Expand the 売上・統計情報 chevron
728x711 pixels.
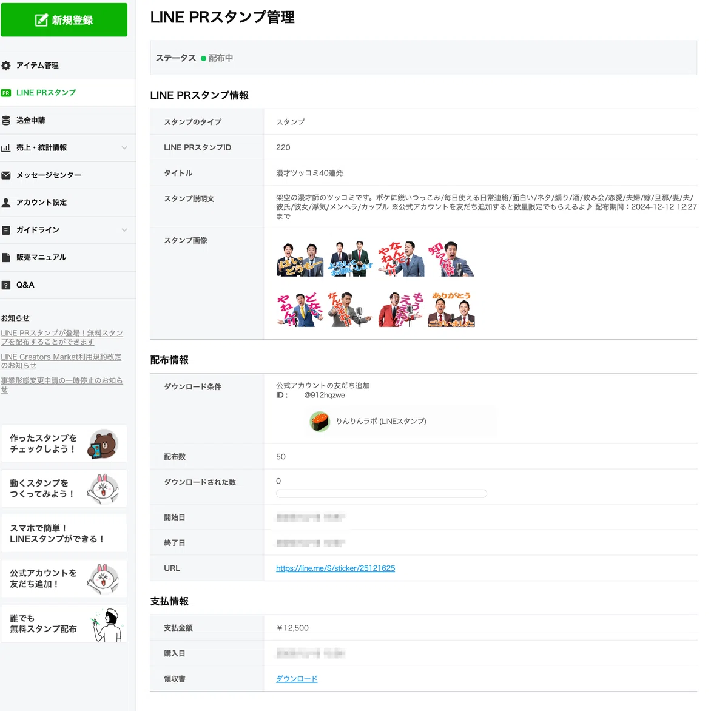pyautogui.click(x=124, y=147)
